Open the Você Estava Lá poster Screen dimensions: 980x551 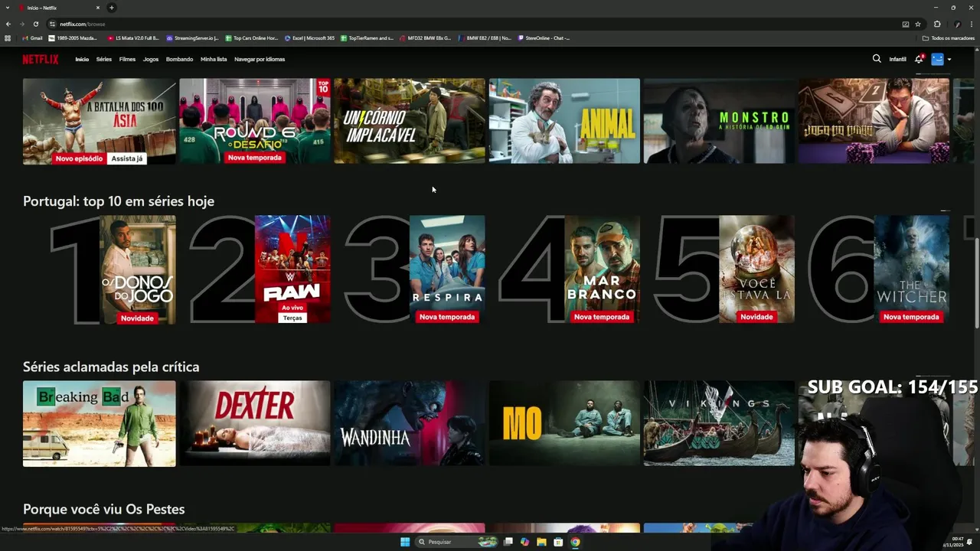click(x=756, y=269)
